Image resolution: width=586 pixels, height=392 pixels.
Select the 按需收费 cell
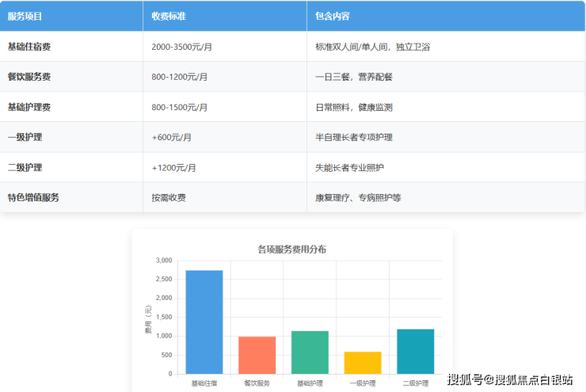point(169,197)
